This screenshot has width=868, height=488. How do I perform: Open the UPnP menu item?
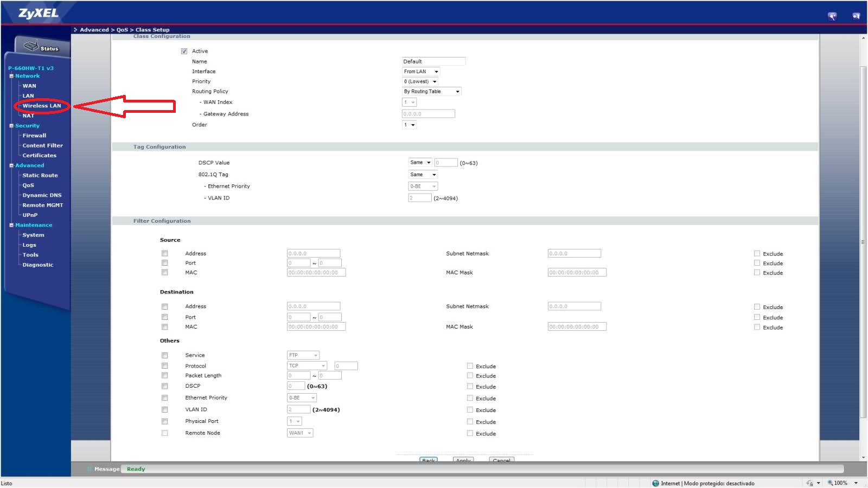pos(30,215)
